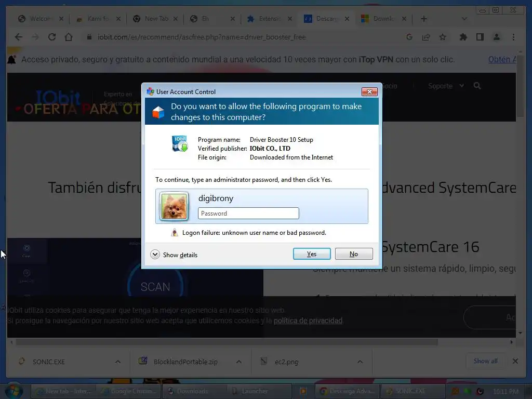Screen dimensions: 532x399
Task: Bookmark this page with star icon
Action: (443, 37)
